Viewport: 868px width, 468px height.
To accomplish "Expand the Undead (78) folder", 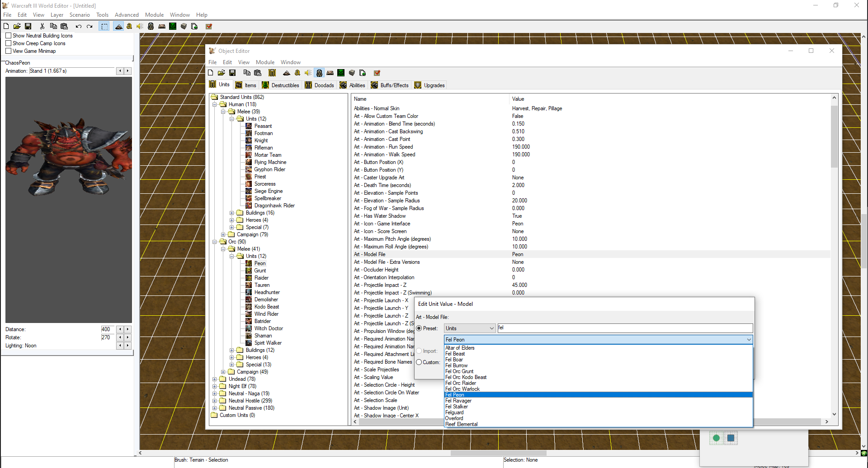I will click(x=215, y=379).
